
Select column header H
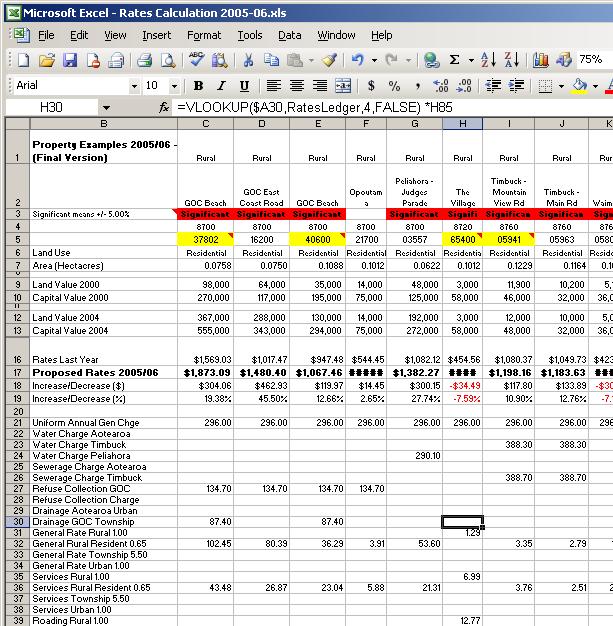(x=462, y=124)
